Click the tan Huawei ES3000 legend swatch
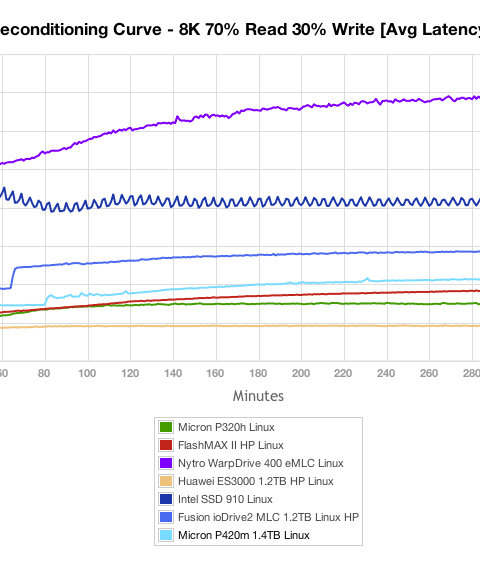The height and width of the screenshot is (569, 480). (166, 481)
